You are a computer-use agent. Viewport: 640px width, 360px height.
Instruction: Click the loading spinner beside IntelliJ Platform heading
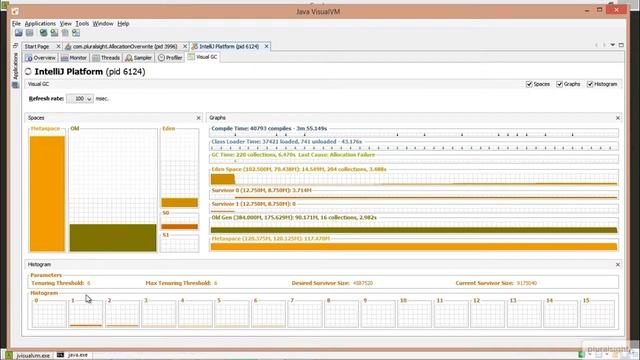click(28, 72)
